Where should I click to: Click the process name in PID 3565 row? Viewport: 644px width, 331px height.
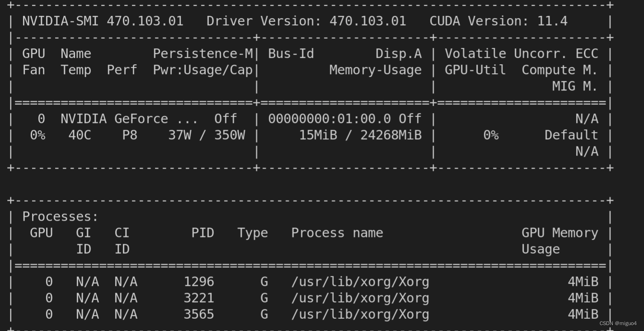360,314
